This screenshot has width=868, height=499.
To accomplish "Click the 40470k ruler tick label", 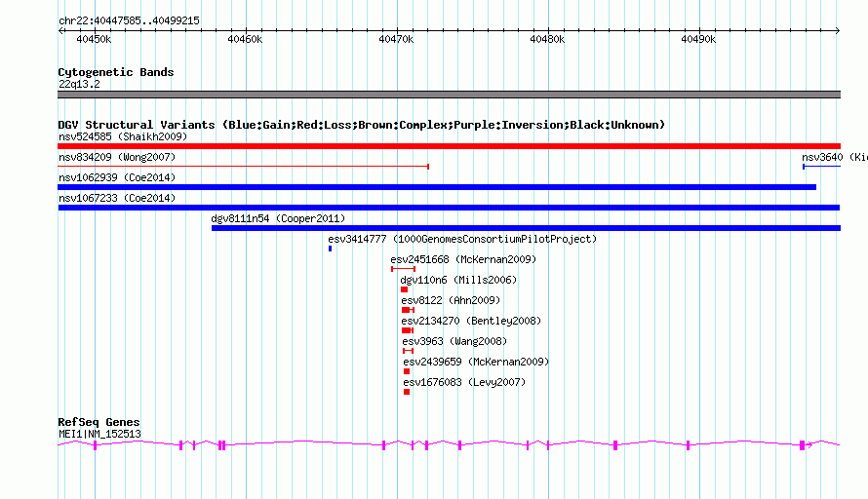I will [396, 39].
